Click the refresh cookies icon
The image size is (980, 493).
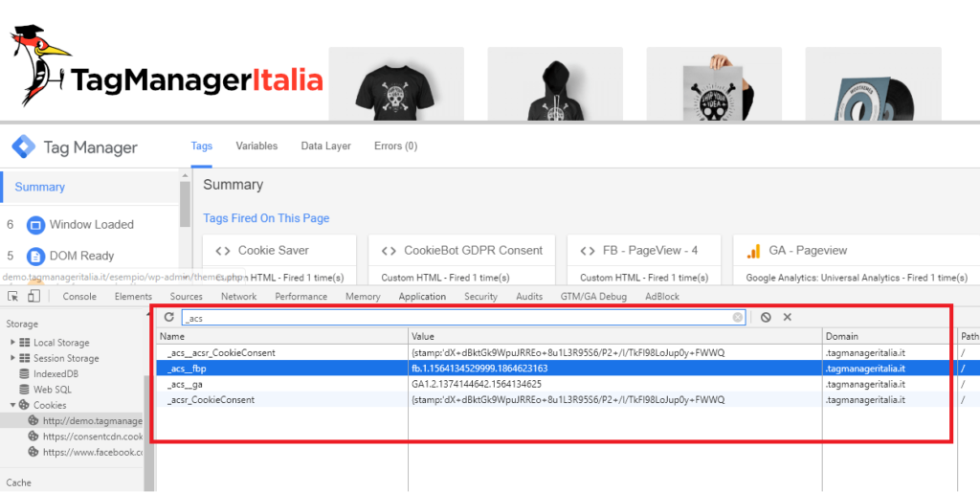(168, 317)
